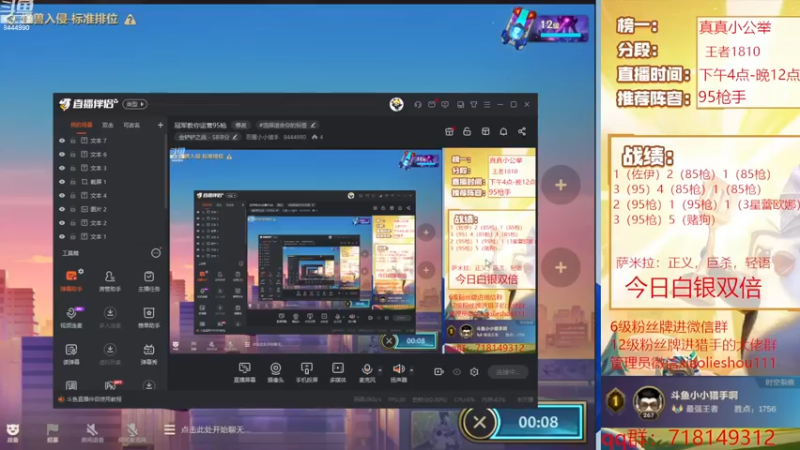Open the hamburger main menu
The image size is (800, 450).
pos(487,104)
